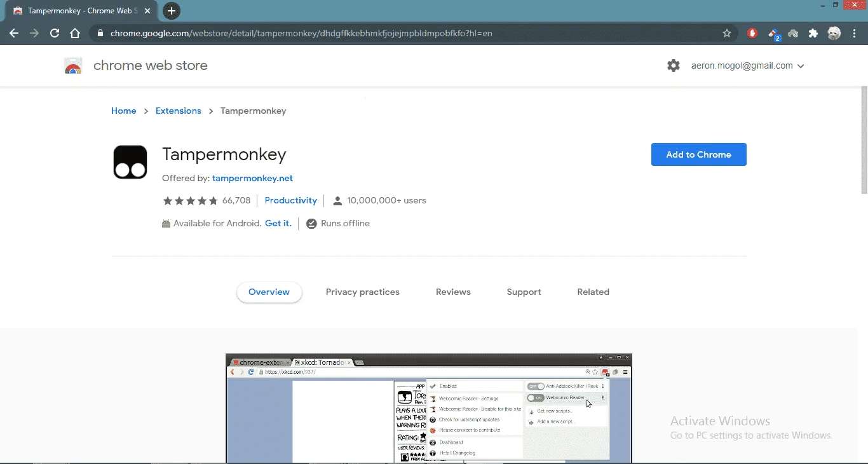Open the Chrome three-dot menu
This screenshot has width=868, height=464.
855,34
